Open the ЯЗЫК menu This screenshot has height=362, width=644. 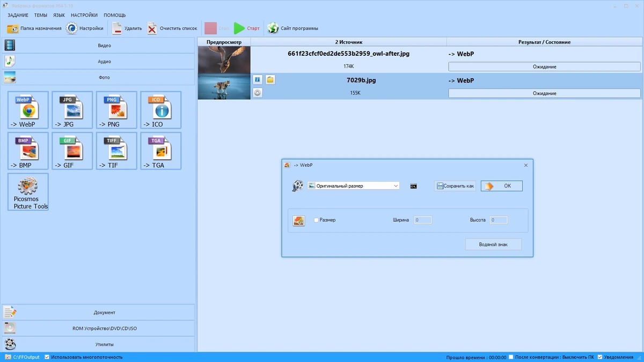point(59,15)
